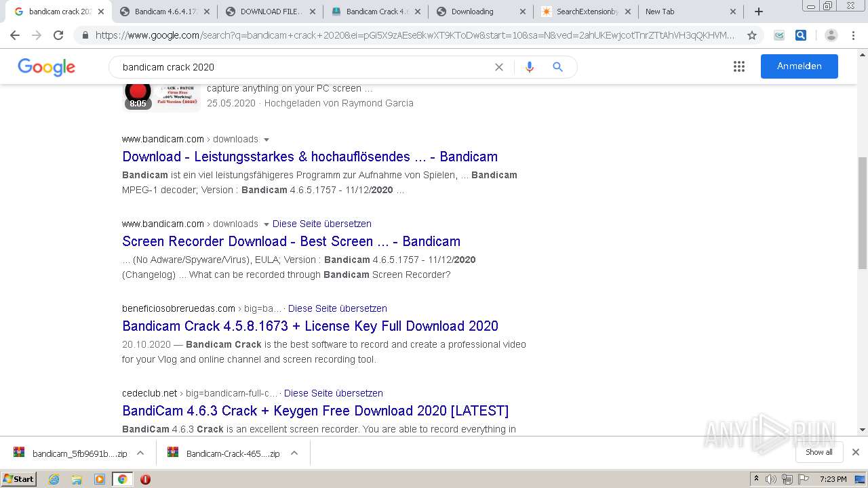Click in the Google search input field
Image resolution: width=868 pixels, height=488 pixels.
(x=305, y=67)
